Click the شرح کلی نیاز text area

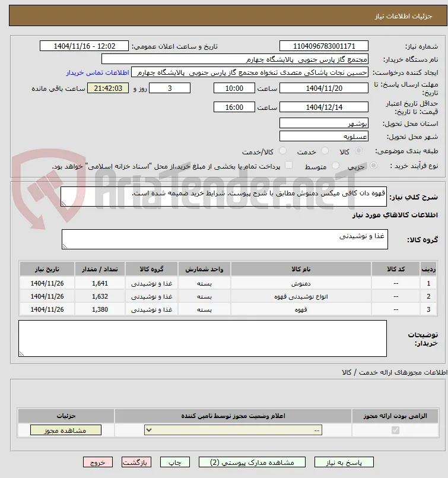click(224, 197)
